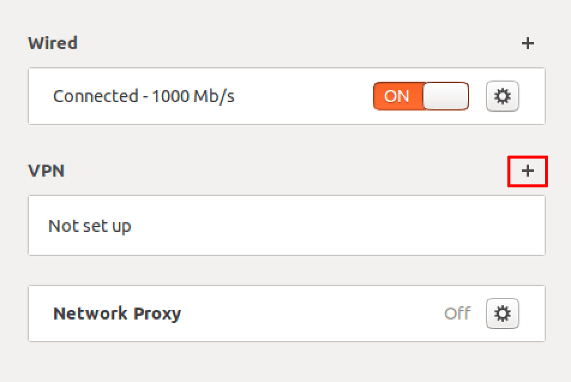
Task: Click the VPN section heading
Action: [46, 171]
